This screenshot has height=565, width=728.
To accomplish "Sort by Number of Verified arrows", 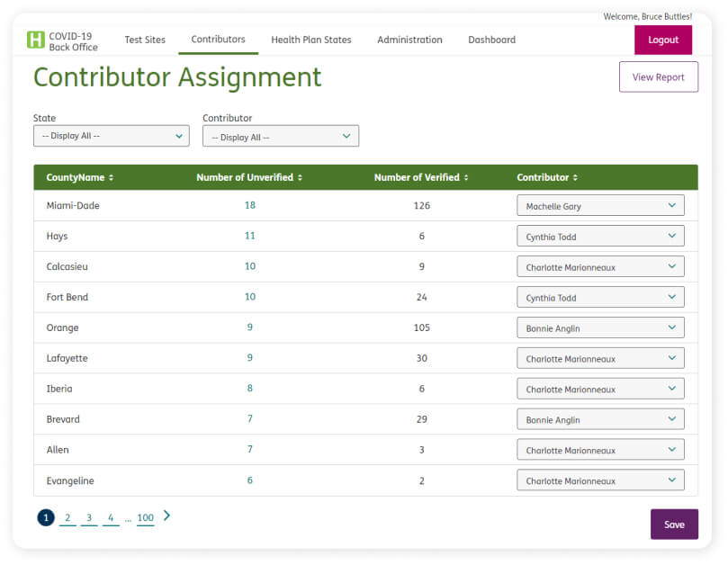I will coord(466,178).
